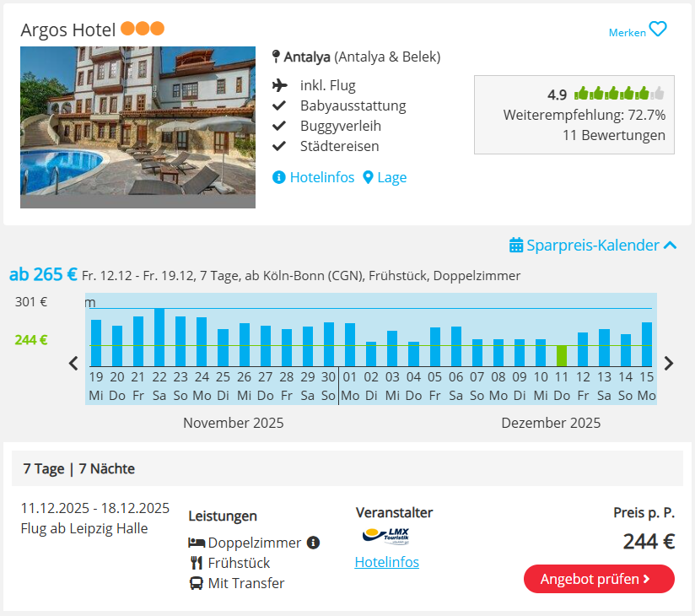
Task: Click the 11 Bewertungen review count
Action: pos(613,135)
